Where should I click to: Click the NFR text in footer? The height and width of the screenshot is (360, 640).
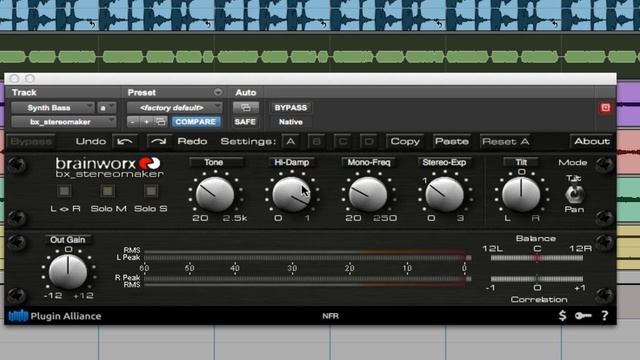click(330, 316)
